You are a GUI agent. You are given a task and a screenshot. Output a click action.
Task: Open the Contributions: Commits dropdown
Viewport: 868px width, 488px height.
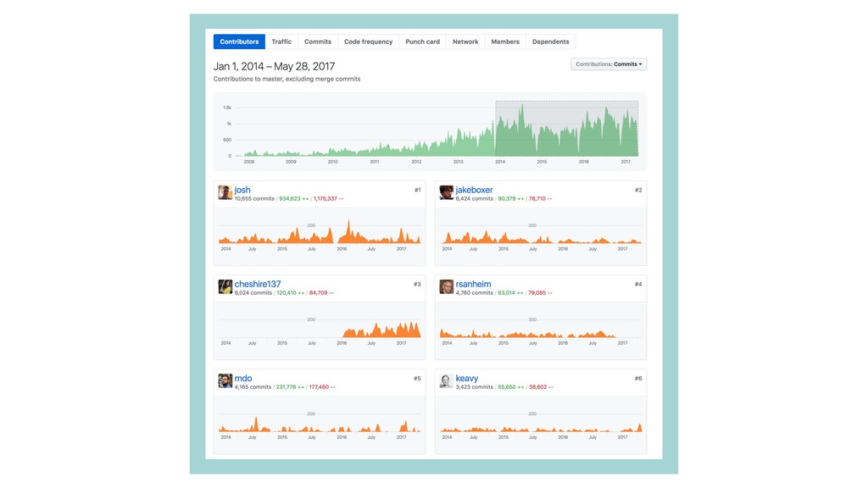pos(609,64)
